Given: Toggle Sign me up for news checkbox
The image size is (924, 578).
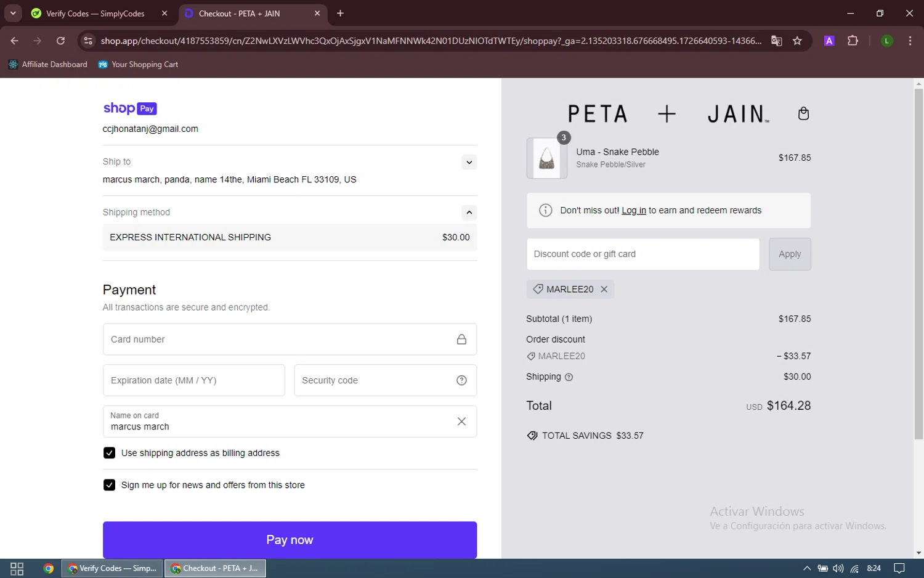Looking at the screenshot, I should click(109, 485).
